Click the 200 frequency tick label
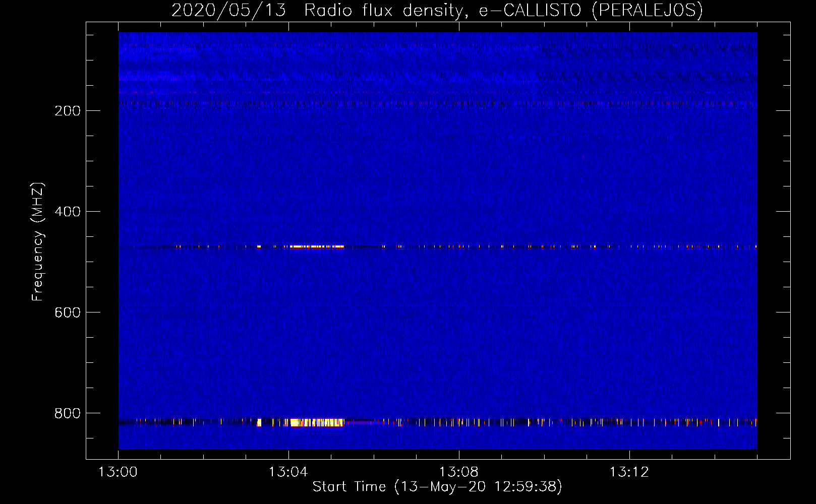Viewport: 816px width, 504px height. pyautogui.click(x=68, y=111)
